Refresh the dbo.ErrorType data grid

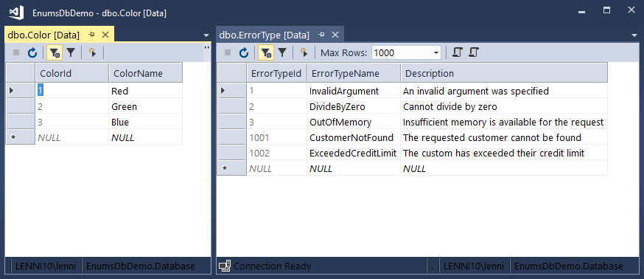(244, 52)
